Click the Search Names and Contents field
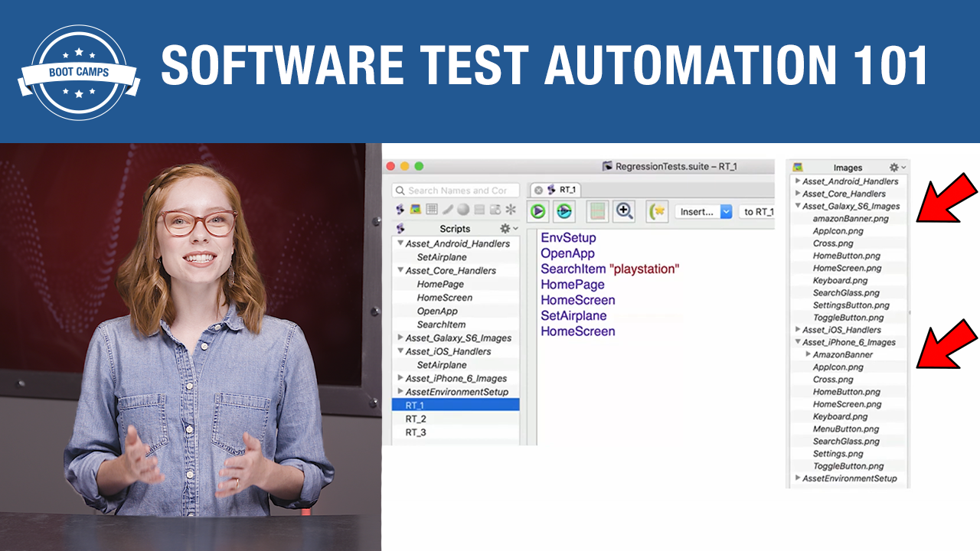The width and height of the screenshot is (980, 551). pos(456,191)
